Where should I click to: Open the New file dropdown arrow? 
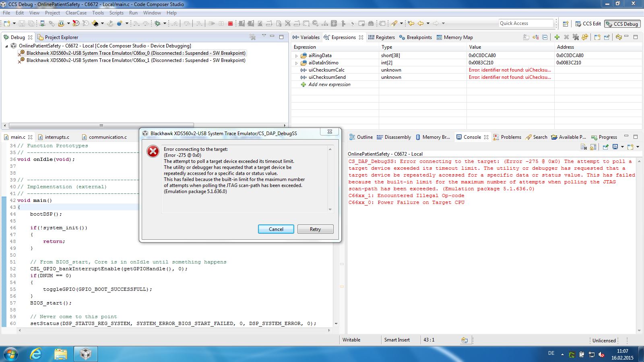coord(14,23)
